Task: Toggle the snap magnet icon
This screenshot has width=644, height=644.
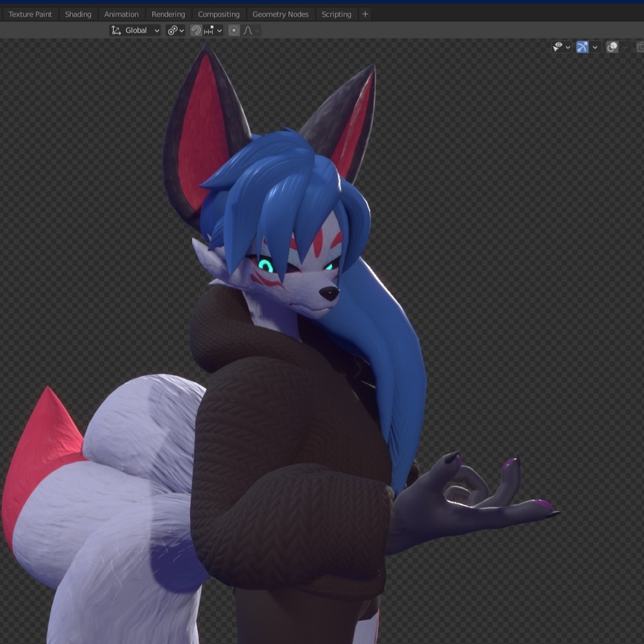Action: tap(196, 30)
